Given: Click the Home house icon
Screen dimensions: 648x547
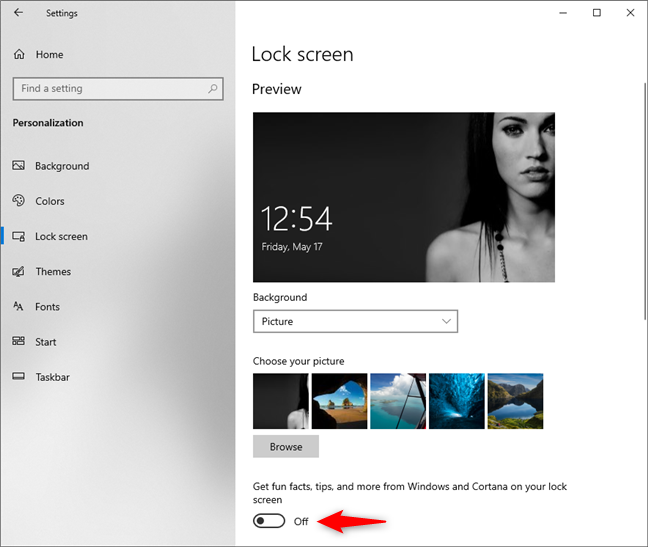Looking at the screenshot, I should [19, 54].
